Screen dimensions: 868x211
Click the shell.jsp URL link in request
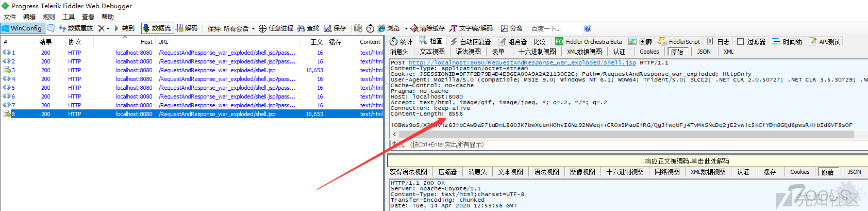(x=522, y=62)
